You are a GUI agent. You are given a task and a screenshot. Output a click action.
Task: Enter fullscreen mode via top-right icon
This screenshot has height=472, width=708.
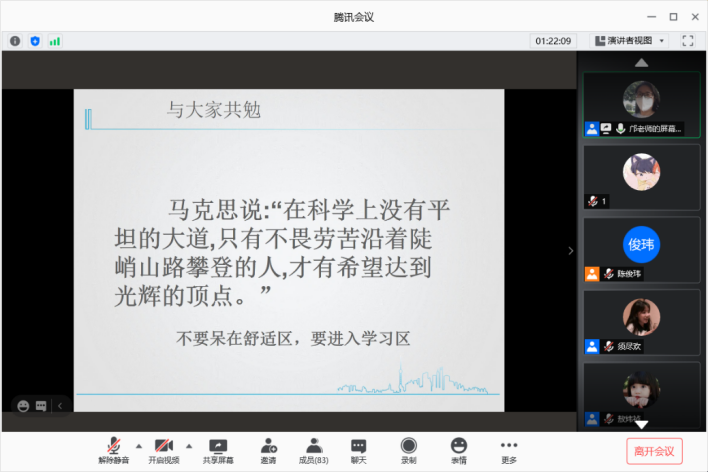pos(688,41)
